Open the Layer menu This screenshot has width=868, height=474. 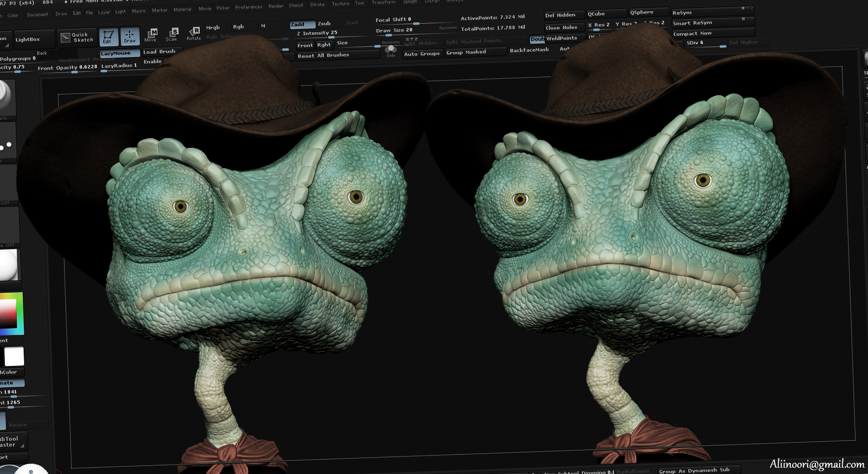[x=104, y=12]
